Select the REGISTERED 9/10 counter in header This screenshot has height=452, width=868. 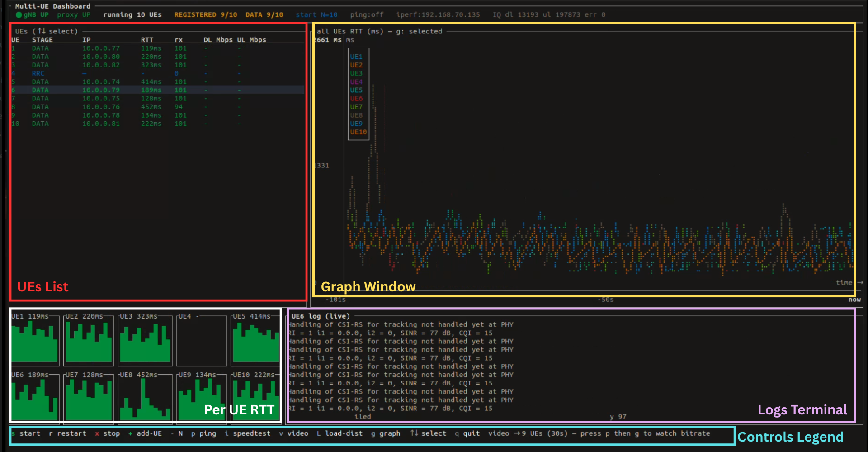[x=206, y=15]
